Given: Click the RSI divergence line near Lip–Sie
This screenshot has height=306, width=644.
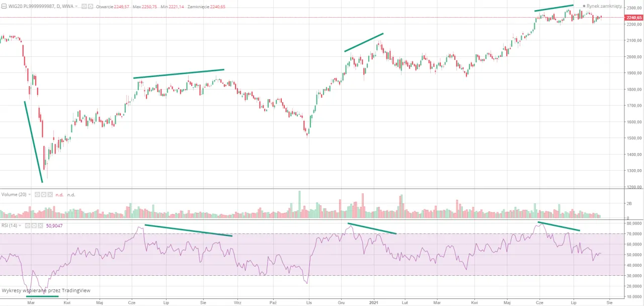Looking at the screenshot, I should click(189, 230).
